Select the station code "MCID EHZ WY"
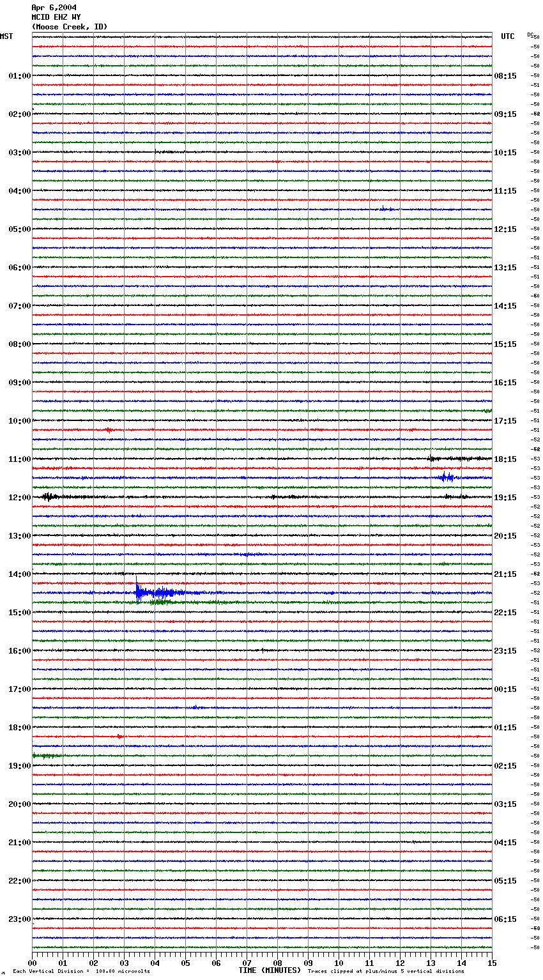Viewport: 543px width, 980px height. click(x=56, y=17)
